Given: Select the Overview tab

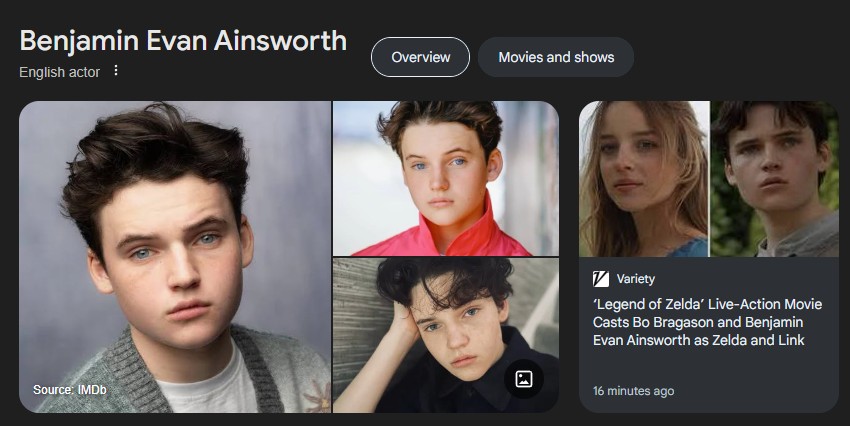Looking at the screenshot, I should [420, 57].
